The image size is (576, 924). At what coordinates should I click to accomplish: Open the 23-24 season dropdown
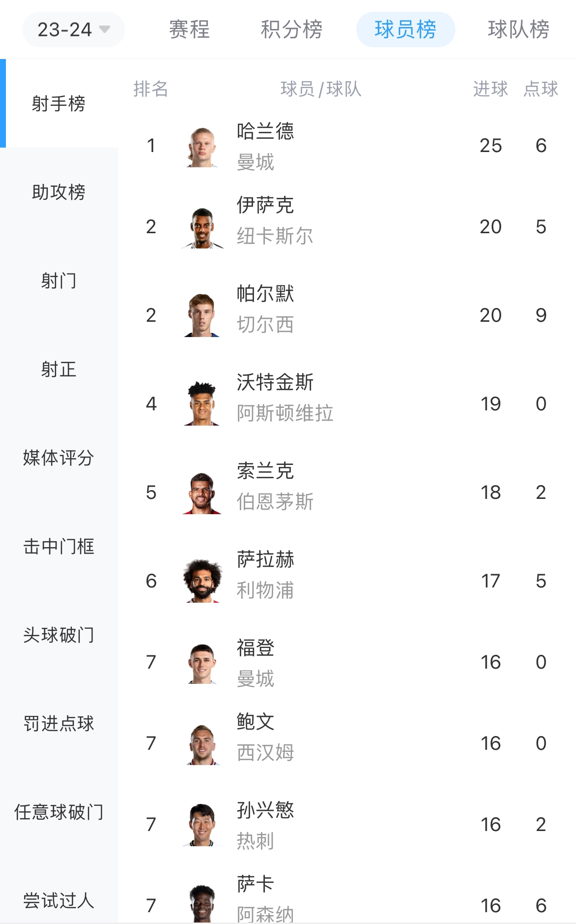pos(73,30)
